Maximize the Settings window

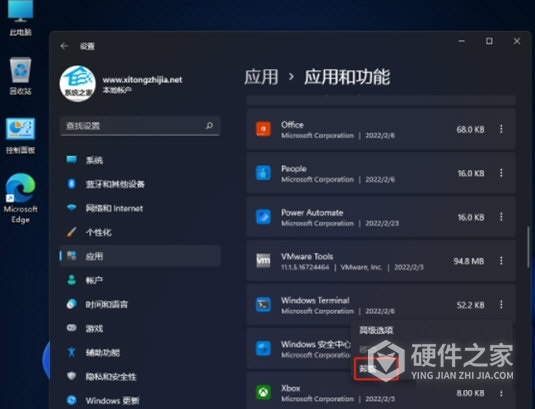point(489,41)
